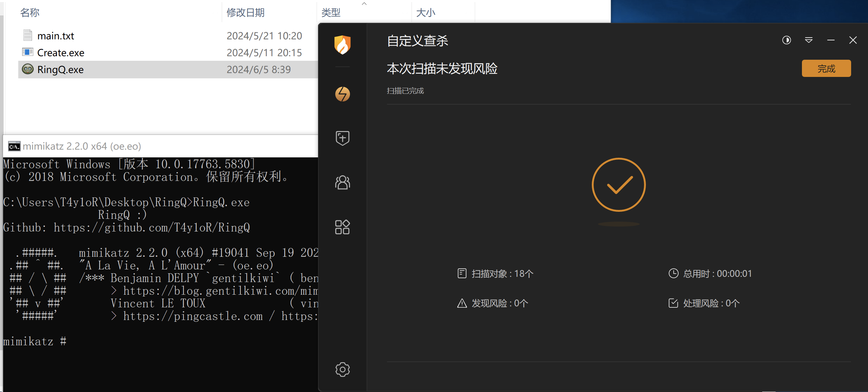This screenshot has width=868, height=392.
Task: Sort files by 修改日期 column
Action: (245, 13)
